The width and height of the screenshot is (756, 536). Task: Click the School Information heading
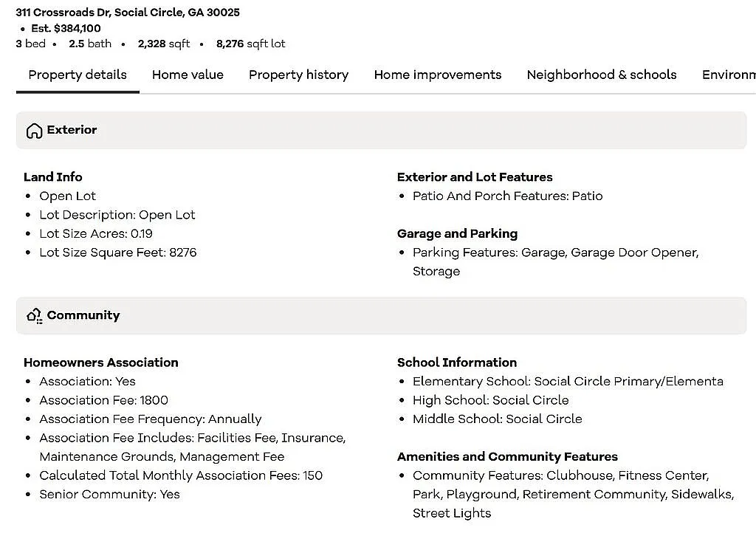coord(456,363)
